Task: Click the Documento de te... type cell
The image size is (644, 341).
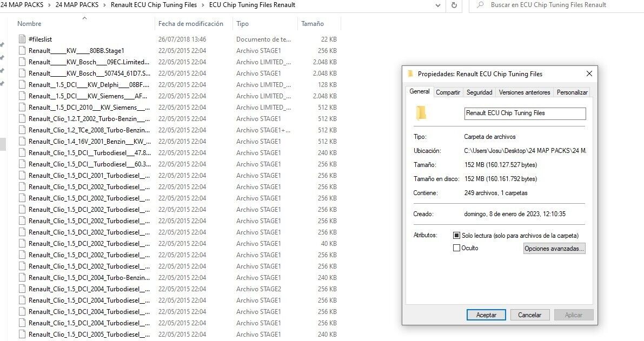Action: click(263, 39)
